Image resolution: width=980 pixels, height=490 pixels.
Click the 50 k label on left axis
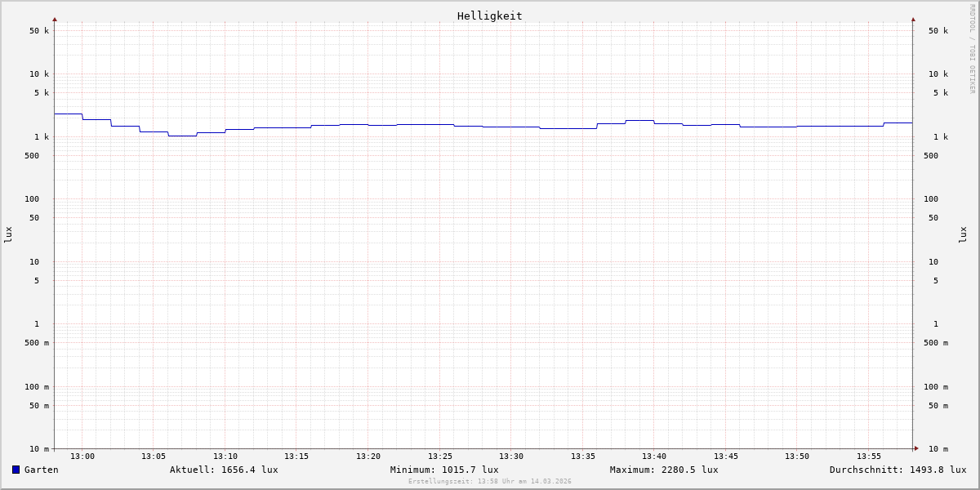click(39, 31)
